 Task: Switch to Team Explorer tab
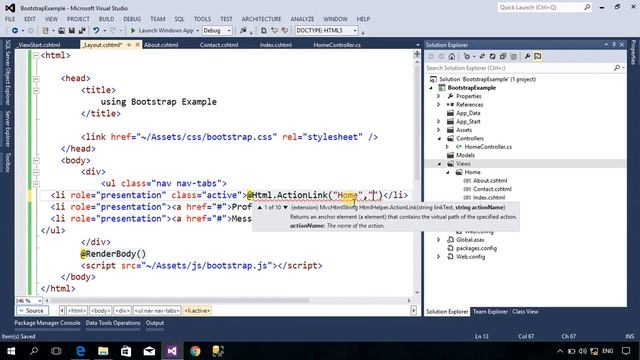coord(490,311)
